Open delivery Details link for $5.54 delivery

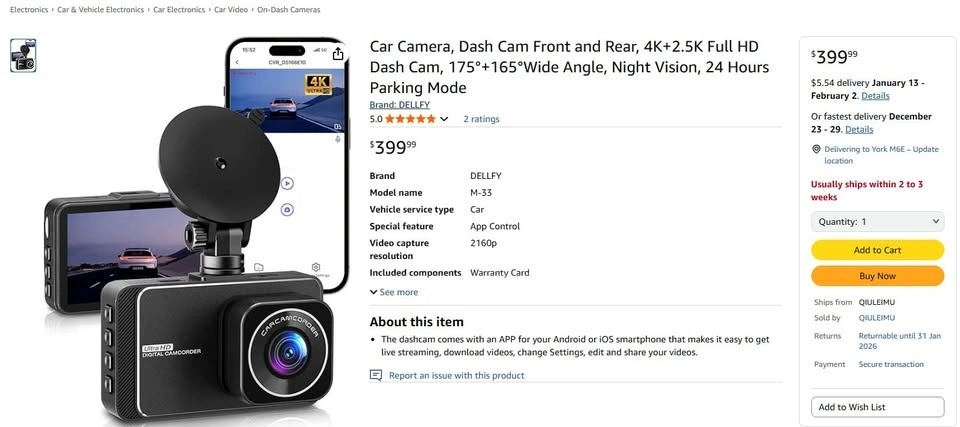click(x=876, y=96)
